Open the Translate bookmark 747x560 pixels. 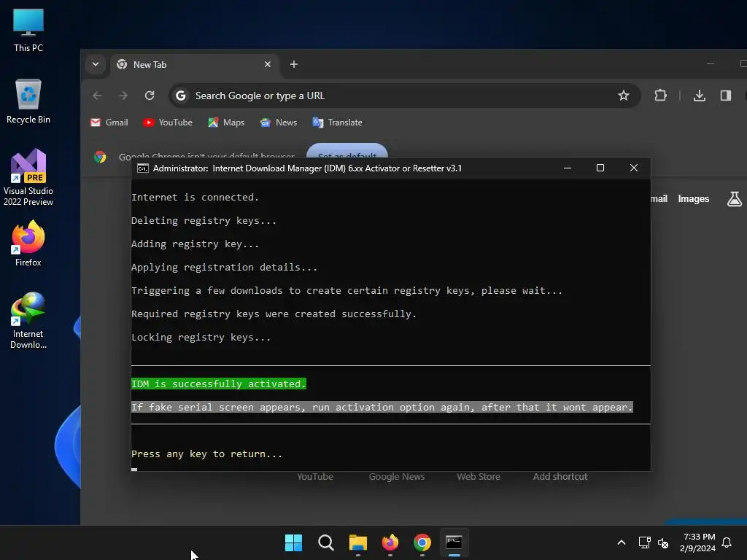pos(337,122)
